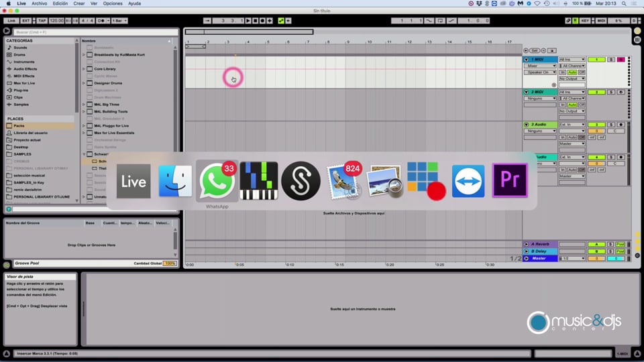644x362 pixels.
Task: Click the Re-enable Automation button
Action: coord(288,21)
